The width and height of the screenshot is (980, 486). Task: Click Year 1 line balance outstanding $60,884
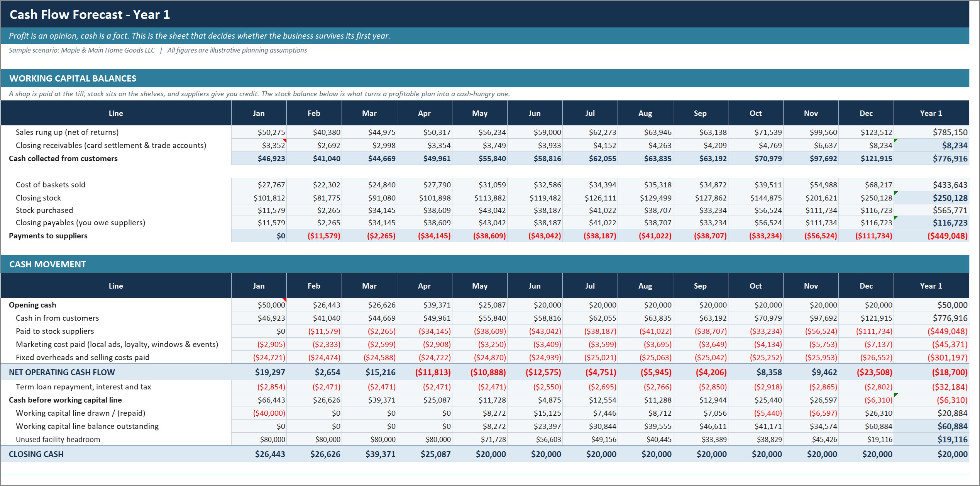931,426
